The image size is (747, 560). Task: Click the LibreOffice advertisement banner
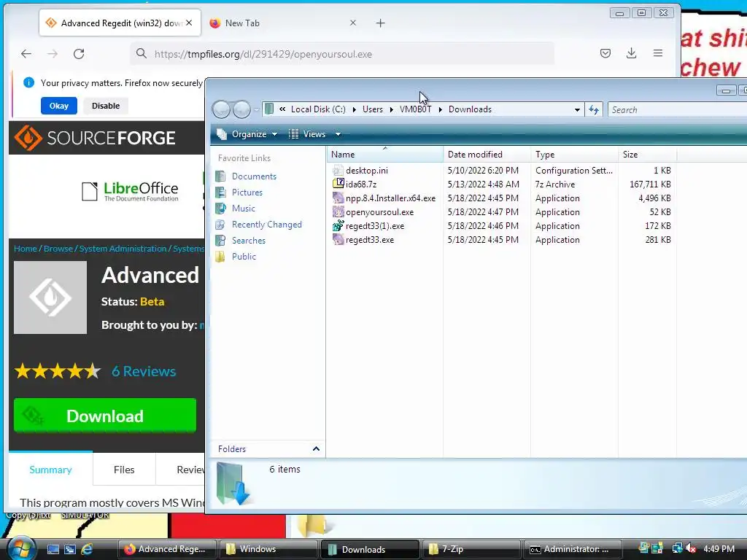pos(130,192)
